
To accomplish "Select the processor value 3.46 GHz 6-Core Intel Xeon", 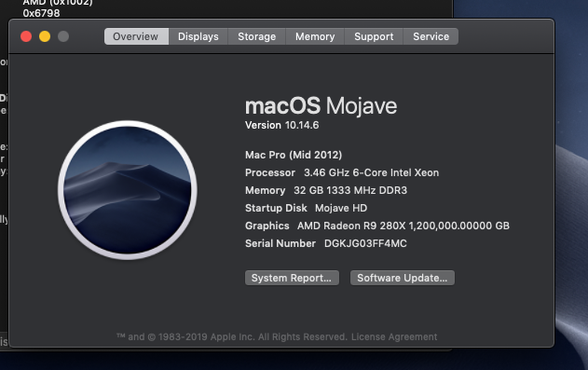I will click(371, 172).
